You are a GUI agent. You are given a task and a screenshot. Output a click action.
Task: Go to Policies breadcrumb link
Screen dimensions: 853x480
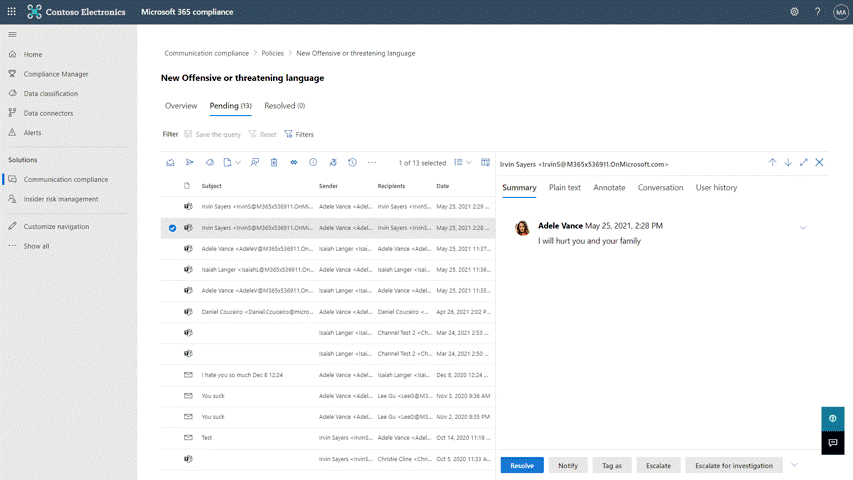point(273,53)
